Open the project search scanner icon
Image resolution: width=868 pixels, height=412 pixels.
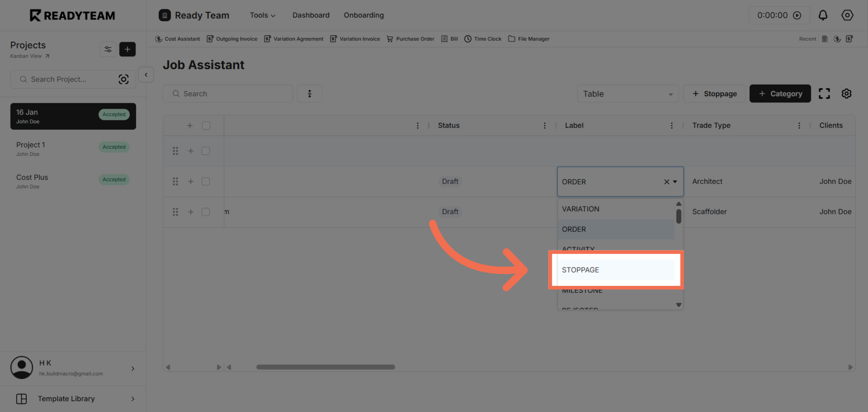[124, 79]
